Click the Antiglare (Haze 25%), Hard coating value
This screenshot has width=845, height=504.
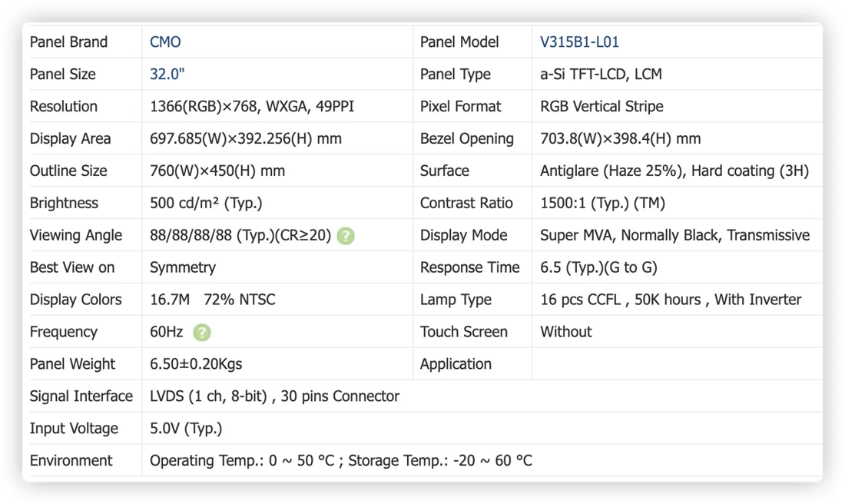(674, 171)
